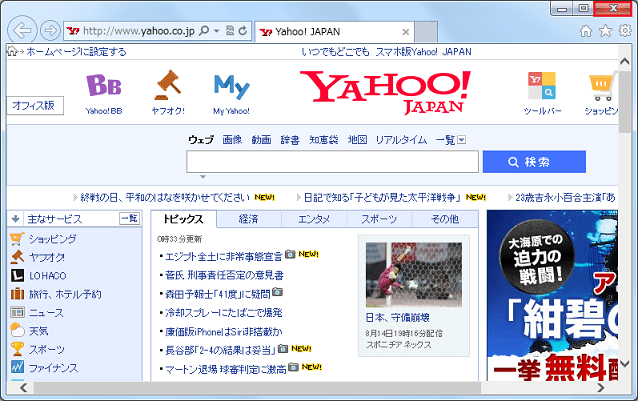The width and height of the screenshot is (638, 401).
Task: Open headline 菅氏 刑事責任否定の意見書
Action: click(224, 275)
